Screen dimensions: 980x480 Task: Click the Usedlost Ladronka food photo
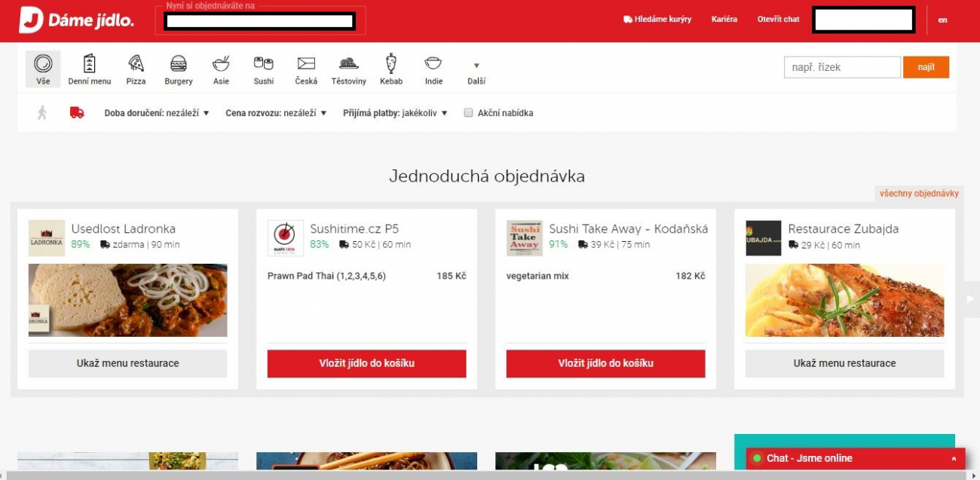(x=128, y=300)
